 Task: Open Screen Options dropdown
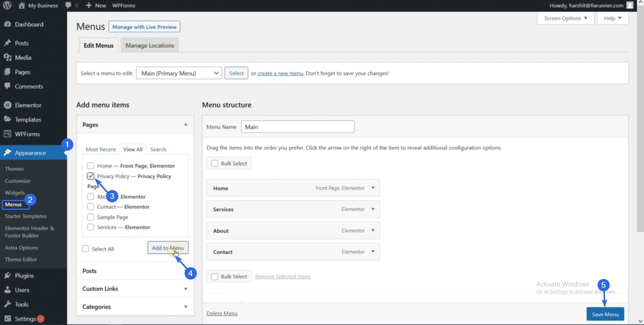pyautogui.click(x=566, y=18)
